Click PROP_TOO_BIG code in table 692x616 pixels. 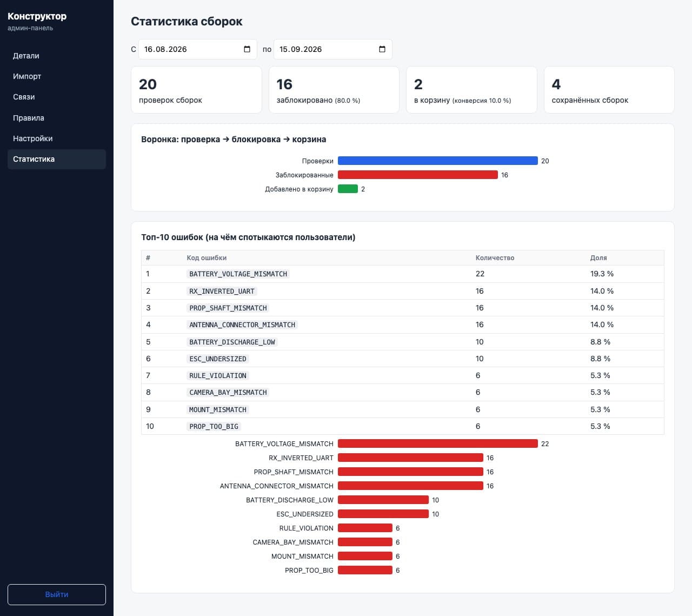[214, 426]
